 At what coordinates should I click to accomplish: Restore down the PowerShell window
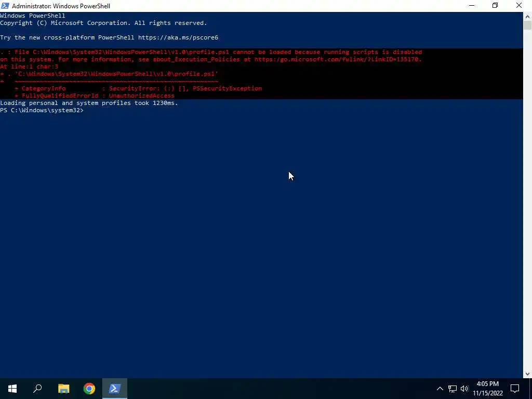click(x=495, y=6)
